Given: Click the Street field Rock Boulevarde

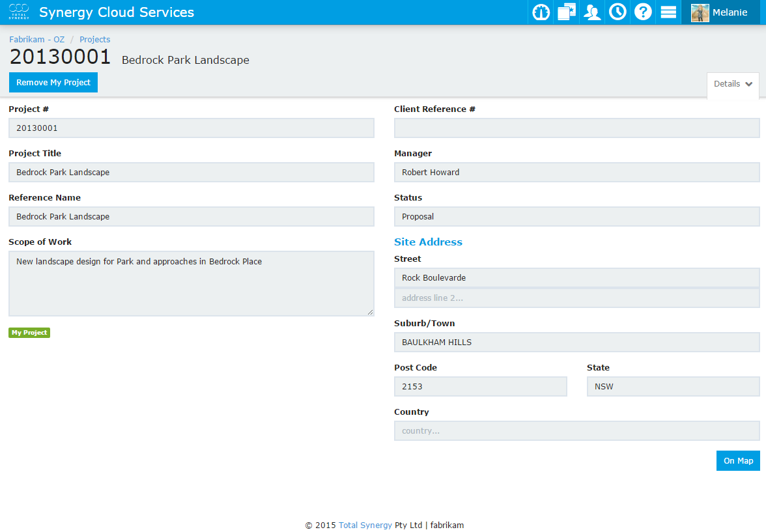Looking at the screenshot, I should pyautogui.click(x=577, y=277).
